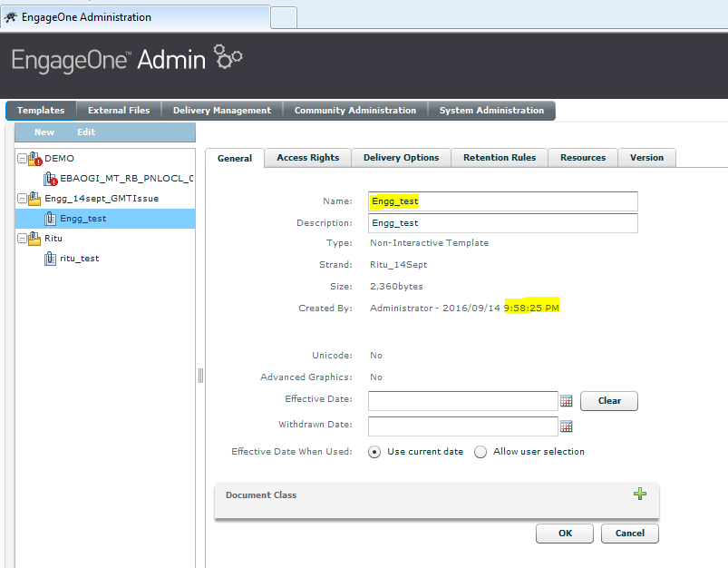Switch to the Access Rights tab
728x568 pixels.
[x=308, y=158]
